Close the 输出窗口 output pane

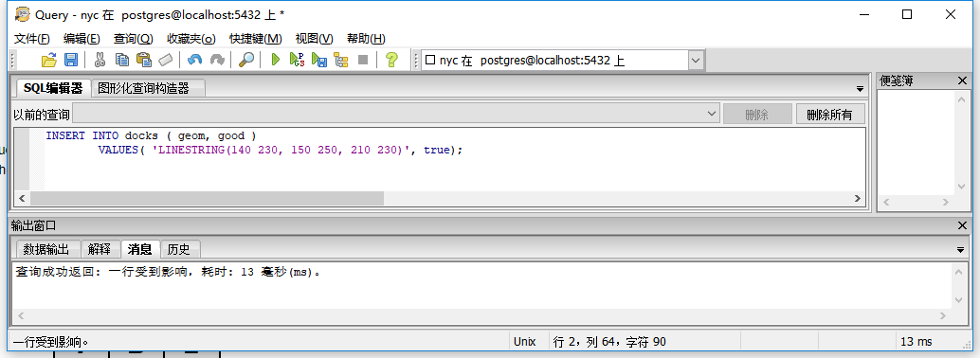point(962,225)
